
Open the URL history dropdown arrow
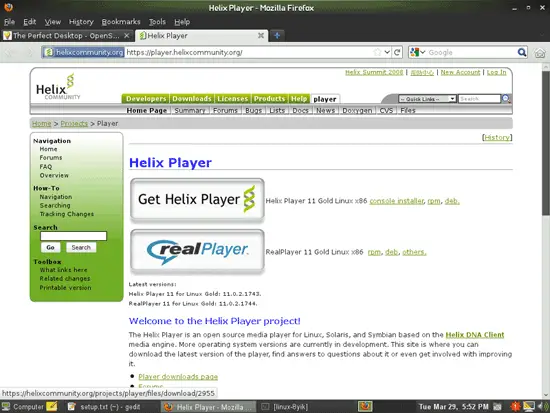(x=387, y=52)
